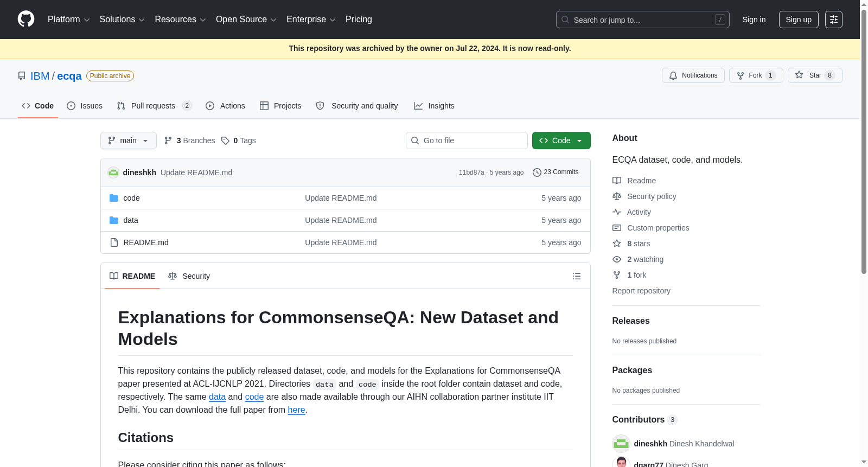Open the Releases section heading

click(x=631, y=321)
